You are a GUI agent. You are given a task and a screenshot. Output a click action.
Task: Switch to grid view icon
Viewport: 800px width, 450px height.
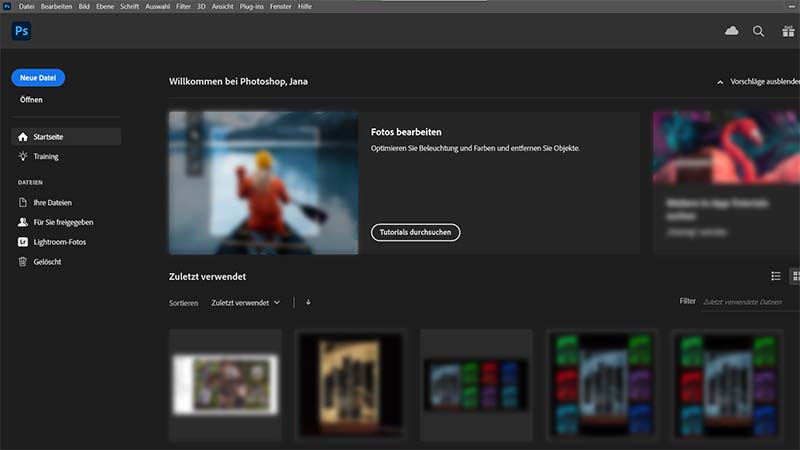pyautogui.click(x=795, y=276)
